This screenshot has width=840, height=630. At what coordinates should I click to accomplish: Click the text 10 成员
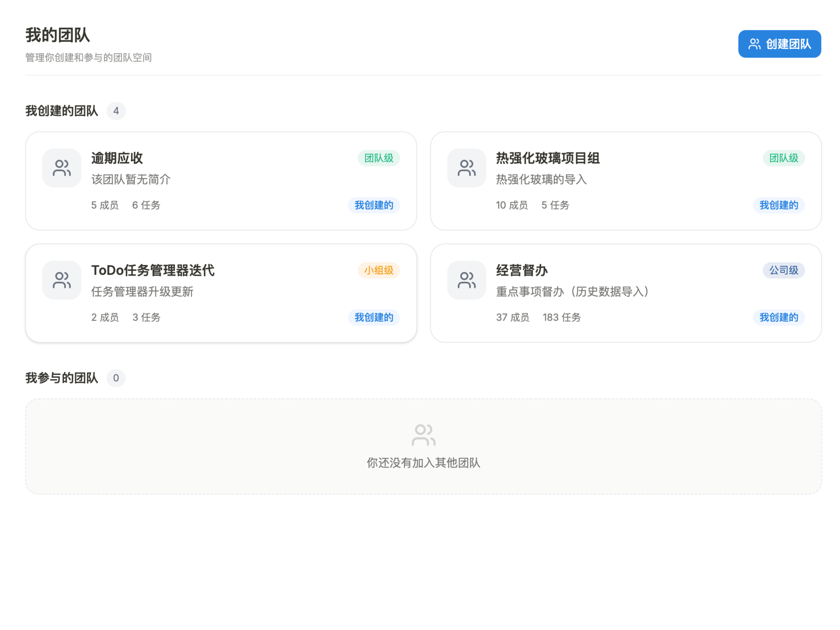click(512, 205)
